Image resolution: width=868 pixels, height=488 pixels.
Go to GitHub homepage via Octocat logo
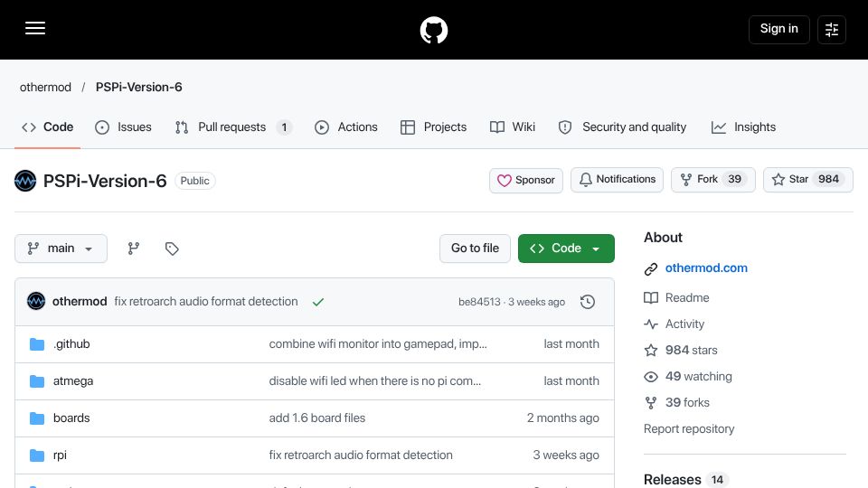pos(433,30)
